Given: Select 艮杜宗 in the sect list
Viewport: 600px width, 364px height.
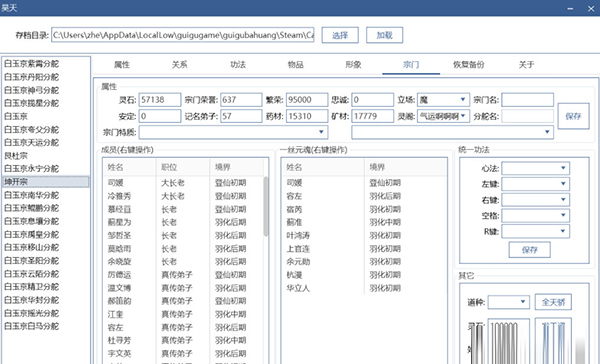Looking at the screenshot, I should pyautogui.click(x=46, y=156).
